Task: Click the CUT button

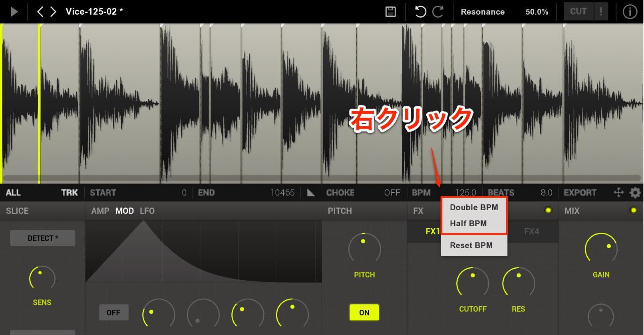Action: 578,12
